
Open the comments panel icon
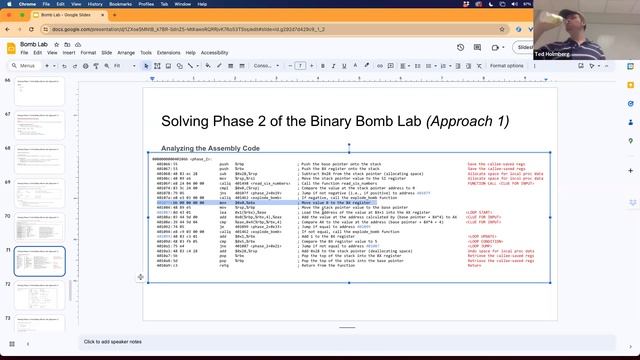coord(477,47)
